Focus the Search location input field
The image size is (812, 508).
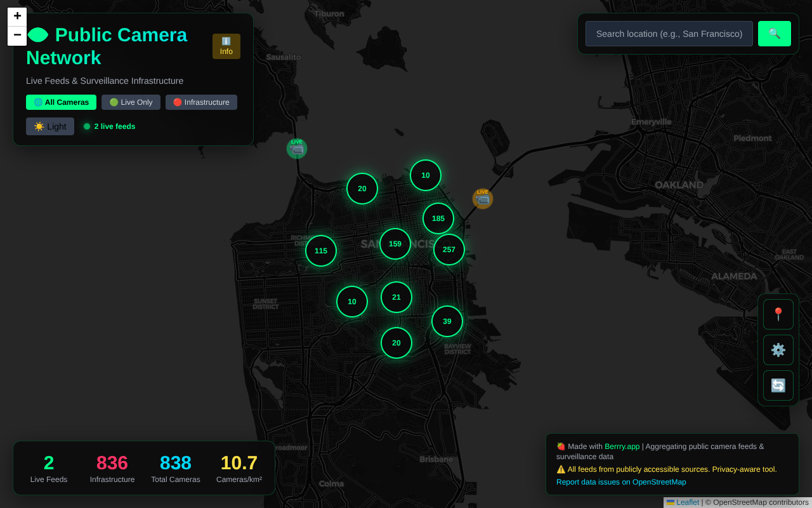point(669,34)
